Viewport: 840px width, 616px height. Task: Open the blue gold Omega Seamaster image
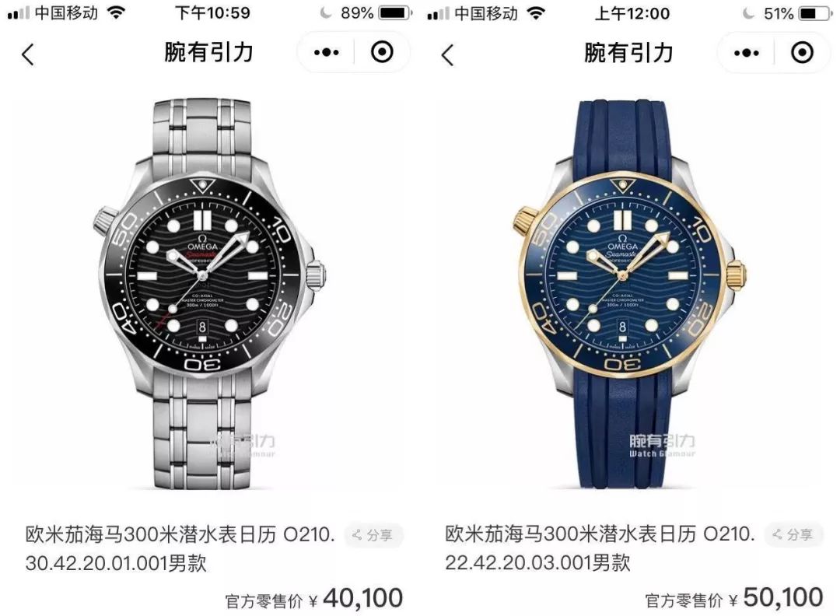pos(628,292)
